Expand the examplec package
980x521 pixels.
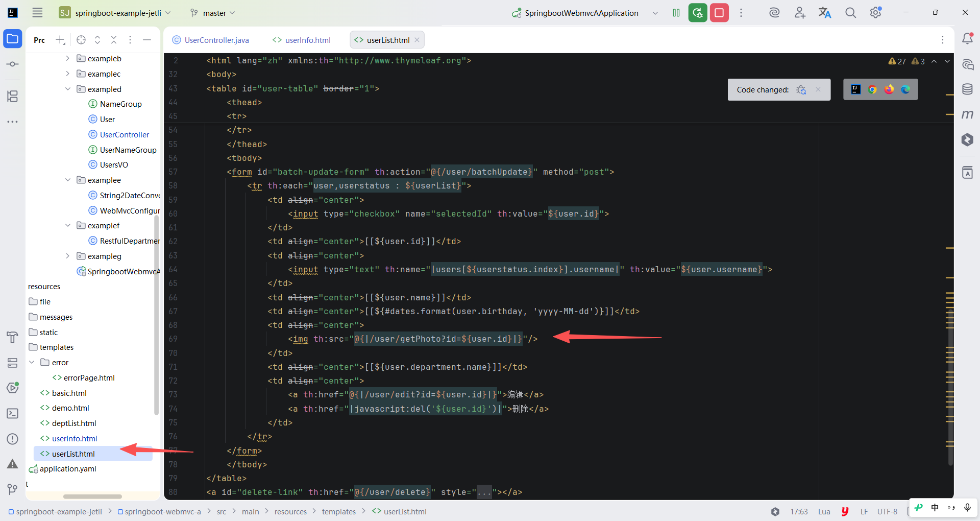67,74
